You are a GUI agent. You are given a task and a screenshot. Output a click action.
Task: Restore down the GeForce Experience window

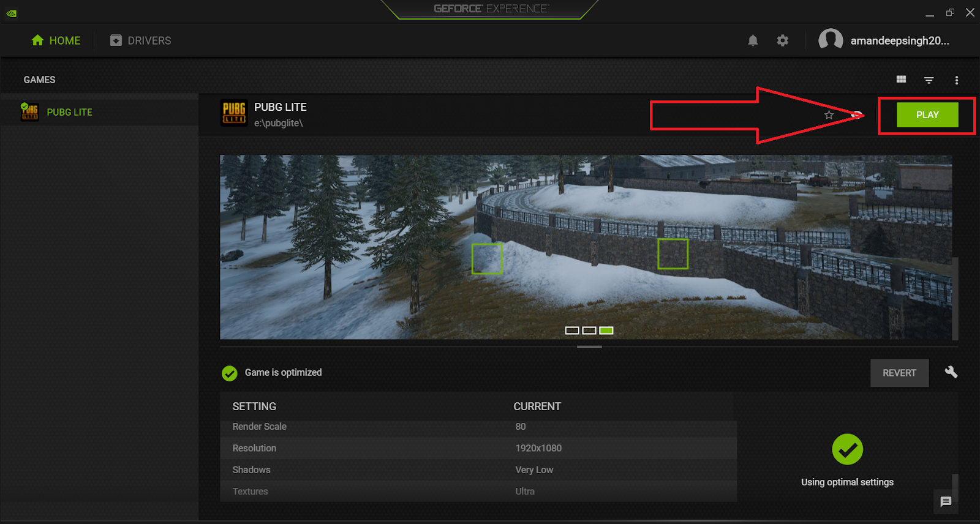(950, 12)
